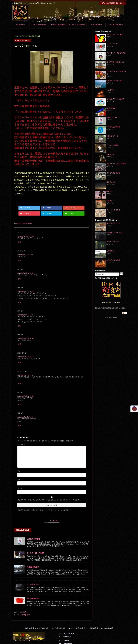Click the コメント textarea
The image size is (138, 644).
point(52,457)
